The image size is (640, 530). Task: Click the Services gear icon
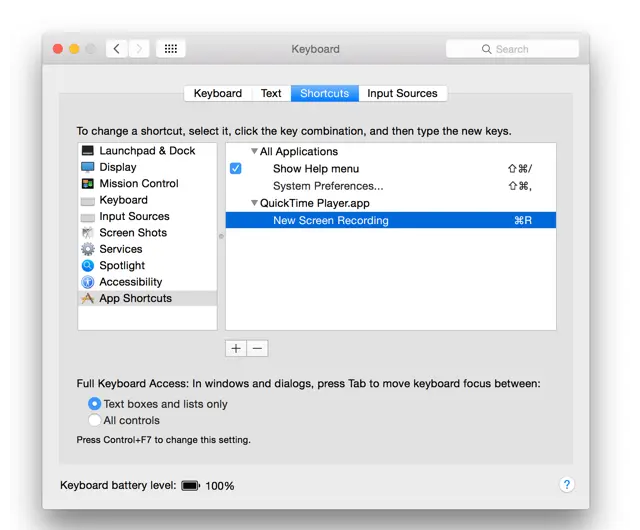87,249
